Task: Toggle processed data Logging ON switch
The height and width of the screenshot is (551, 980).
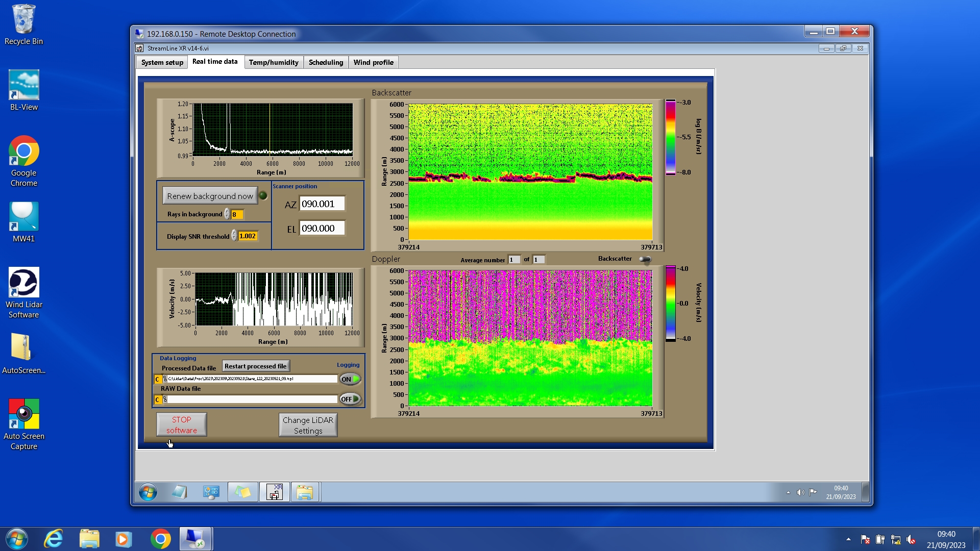Action: 350,379
